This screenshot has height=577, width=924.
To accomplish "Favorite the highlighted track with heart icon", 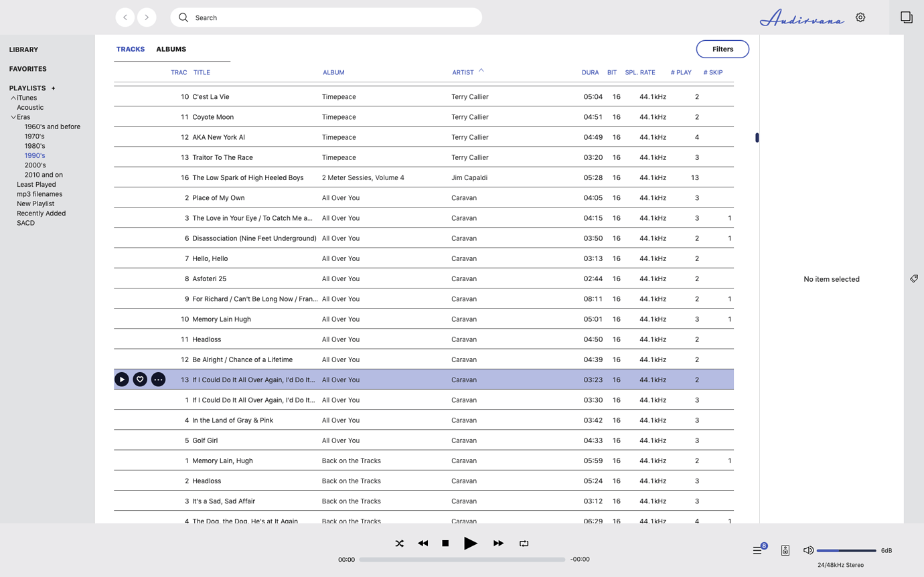I will coord(140,380).
